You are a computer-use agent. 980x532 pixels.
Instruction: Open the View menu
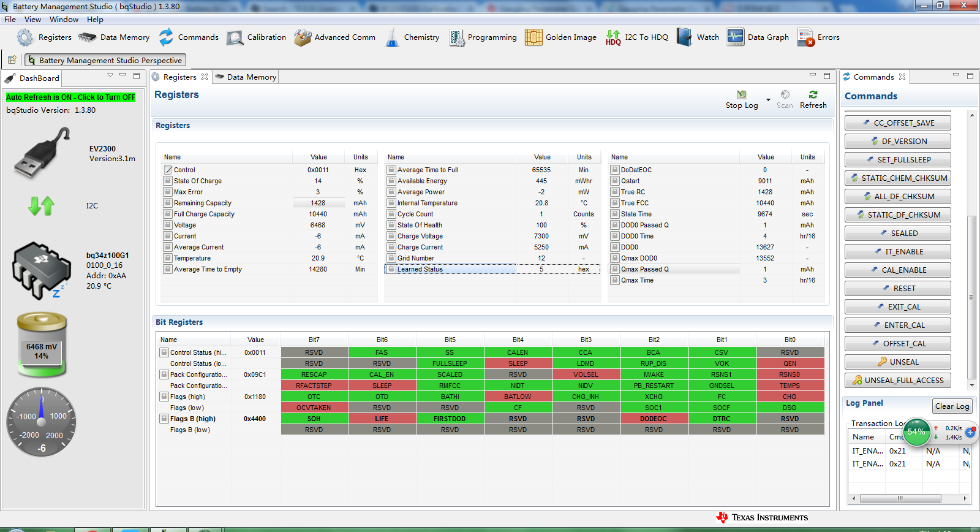(33, 20)
